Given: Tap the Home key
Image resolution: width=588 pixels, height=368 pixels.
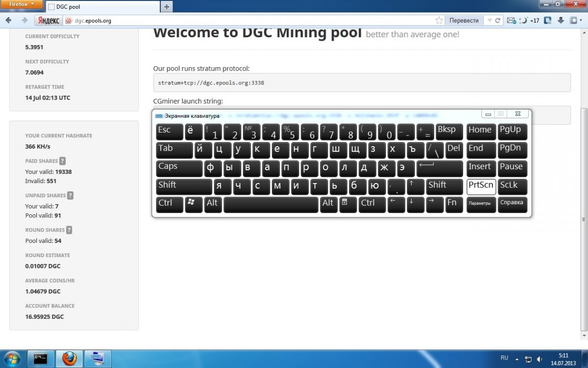Looking at the screenshot, I should pos(481,131).
